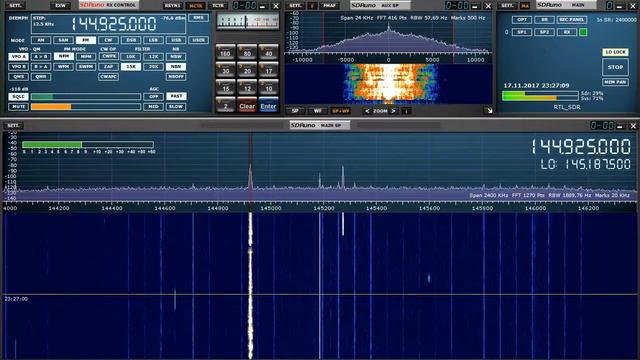Select the 80 meter band keypad button

coord(247,52)
